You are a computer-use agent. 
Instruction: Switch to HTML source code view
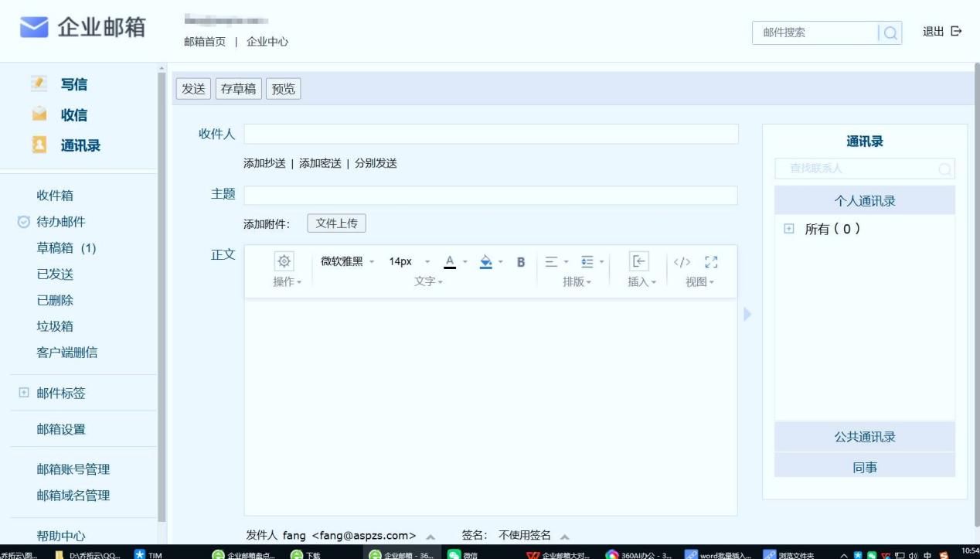point(682,262)
